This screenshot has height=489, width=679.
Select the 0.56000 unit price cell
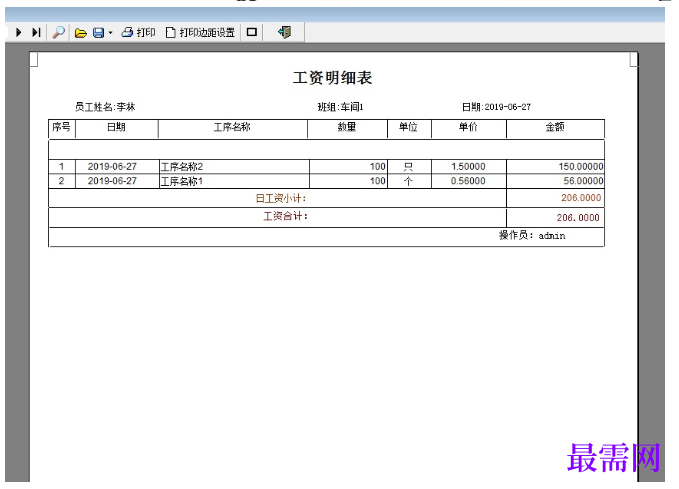(x=469, y=181)
